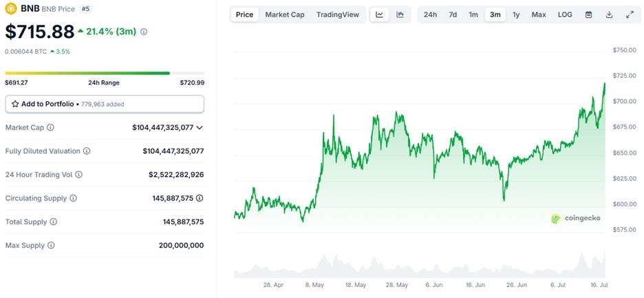Click the volume histogram below the chart

420,267
